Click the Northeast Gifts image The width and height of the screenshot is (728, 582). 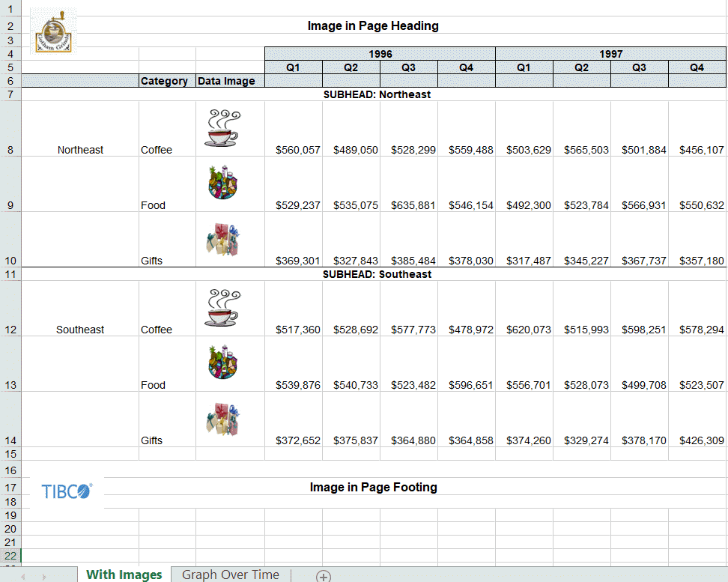tap(223, 239)
